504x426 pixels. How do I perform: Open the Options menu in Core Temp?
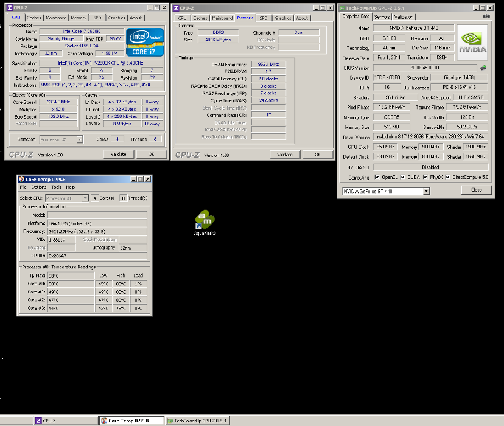(38, 187)
